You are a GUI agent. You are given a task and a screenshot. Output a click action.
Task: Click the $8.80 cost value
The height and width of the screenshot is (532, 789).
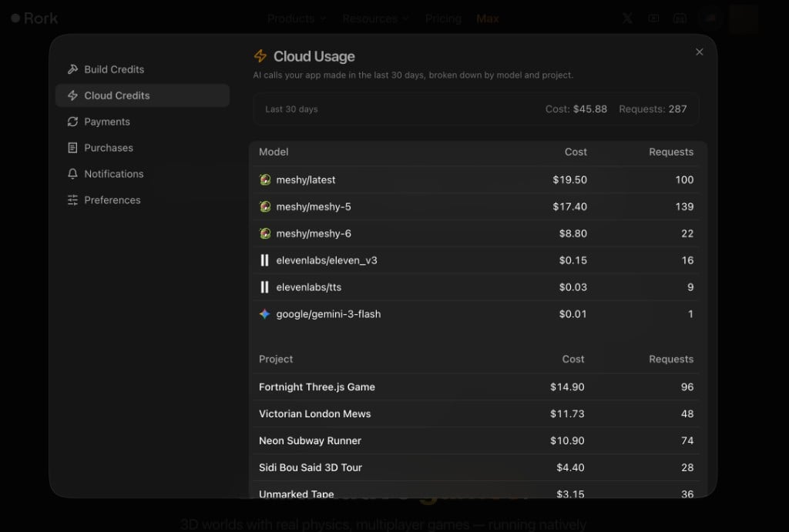[573, 233]
